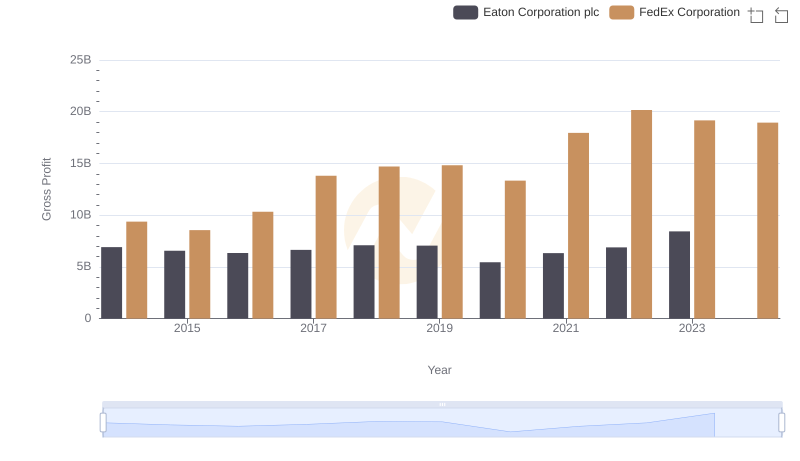800x461 pixels.
Task: Select the Eaton bar for 2022
Action: pyautogui.click(x=616, y=283)
